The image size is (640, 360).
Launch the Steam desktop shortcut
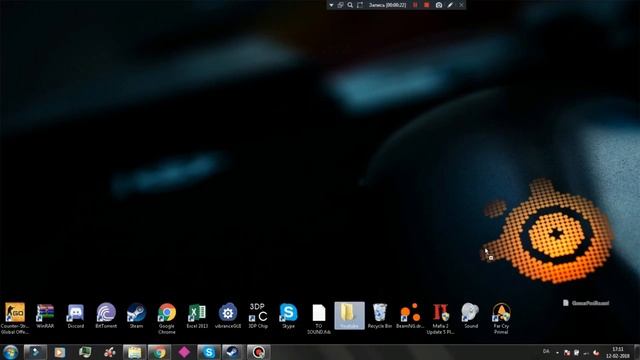pyautogui.click(x=136, y=316)
